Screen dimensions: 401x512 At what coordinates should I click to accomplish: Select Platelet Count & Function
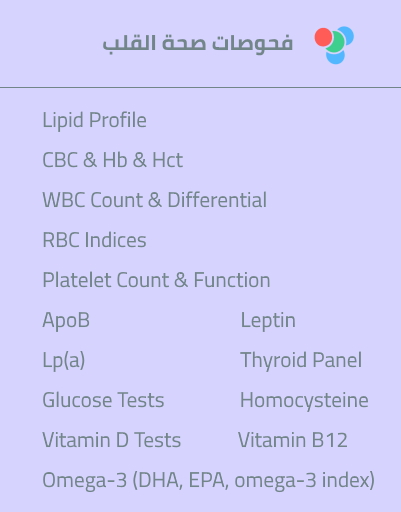[x=156, y=280]
